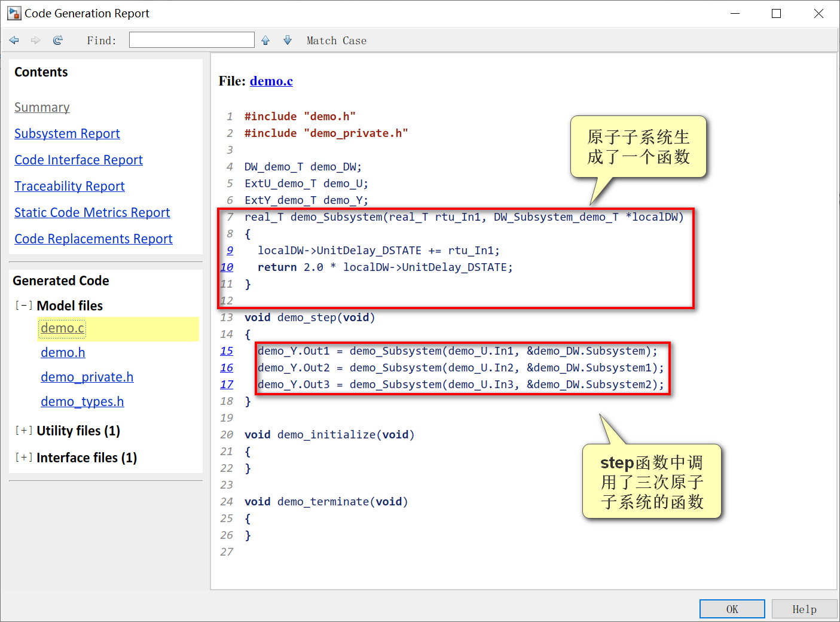This screenshot has width=840, height=622.
Task: Click the Back navigation arrow
Action: click(14, 40)
